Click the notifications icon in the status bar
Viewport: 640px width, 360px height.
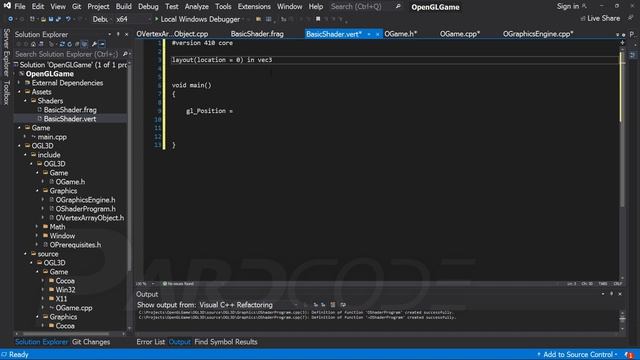point(630,355)
